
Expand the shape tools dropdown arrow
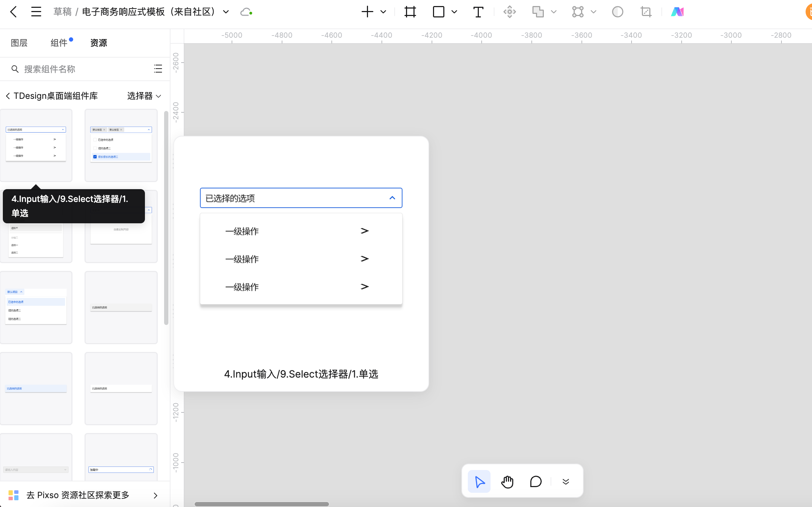pyautogui.click(x=454, y=12)
